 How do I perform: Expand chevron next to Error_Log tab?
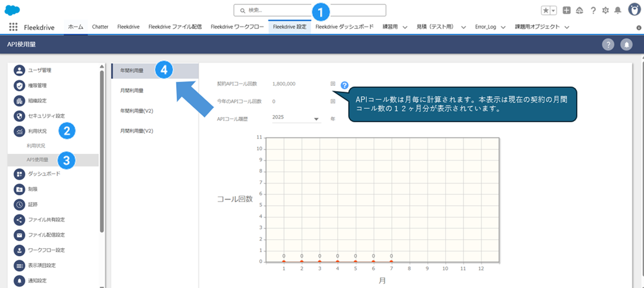503,28
